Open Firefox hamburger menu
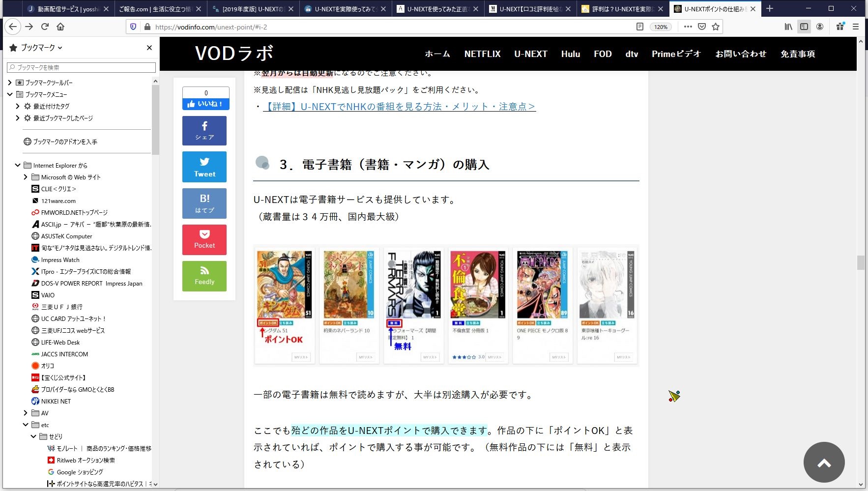Screen dimensions: 868x491 point(855,27)
